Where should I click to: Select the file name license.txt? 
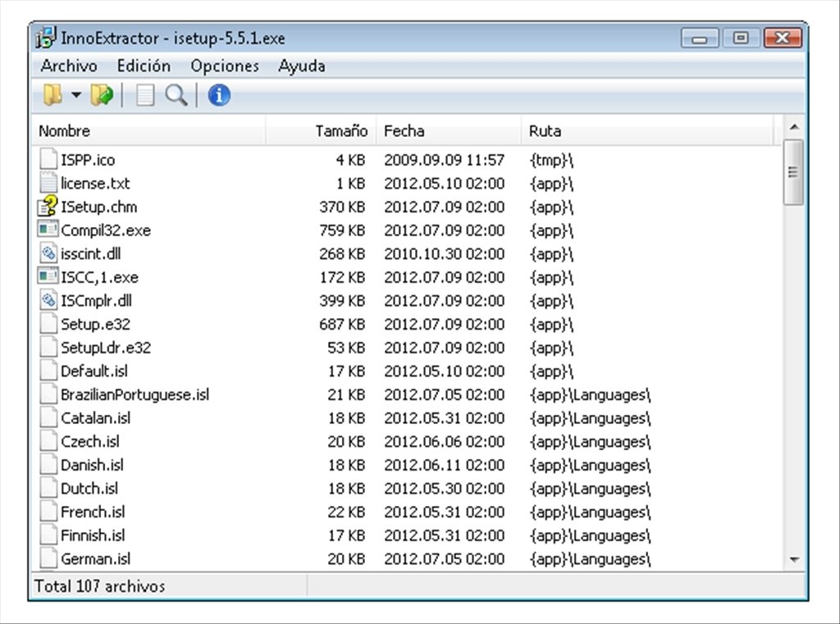95,183
